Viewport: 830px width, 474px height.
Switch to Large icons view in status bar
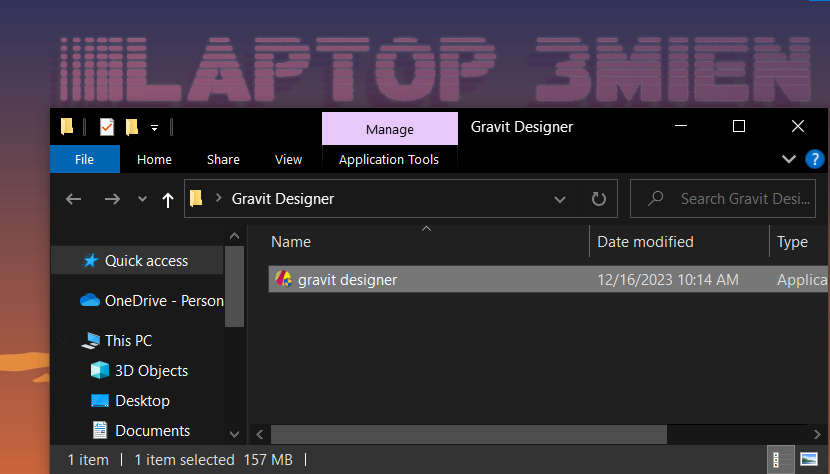pos(809,459)
